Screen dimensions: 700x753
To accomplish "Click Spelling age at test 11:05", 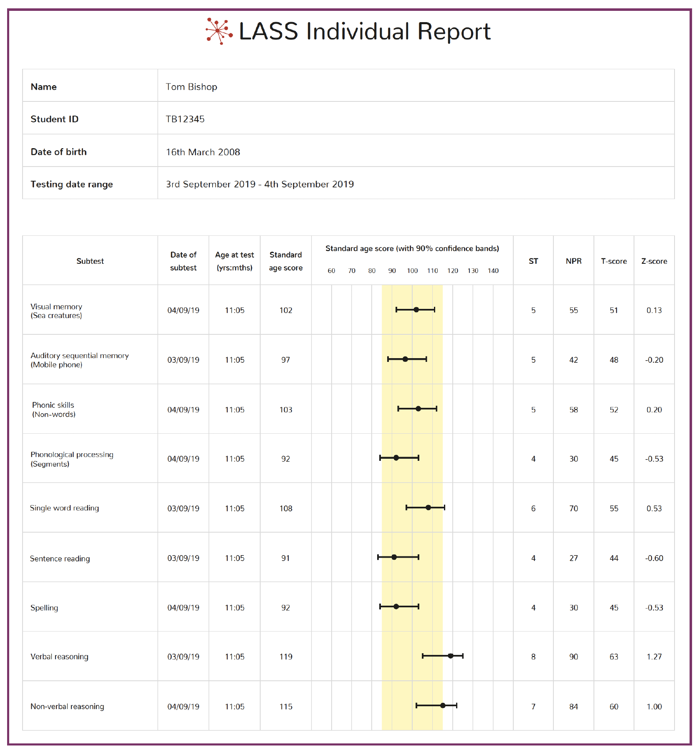I will 235,608.
